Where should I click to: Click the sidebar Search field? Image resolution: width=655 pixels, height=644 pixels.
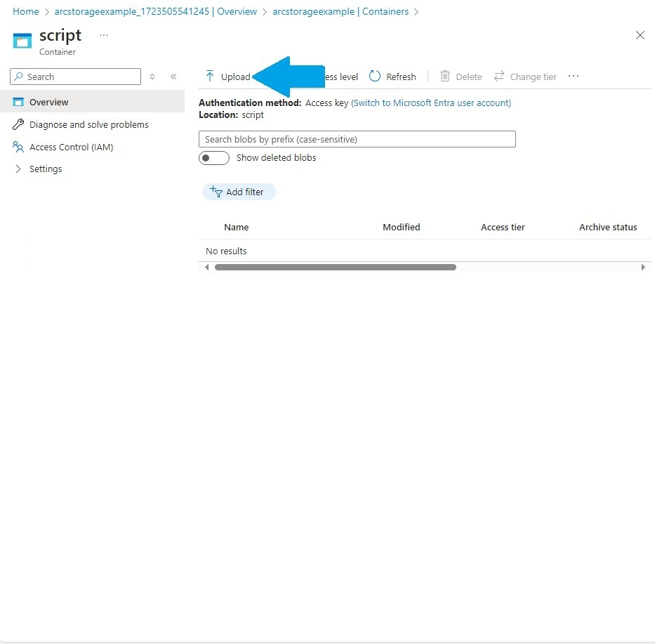[75, 77]
